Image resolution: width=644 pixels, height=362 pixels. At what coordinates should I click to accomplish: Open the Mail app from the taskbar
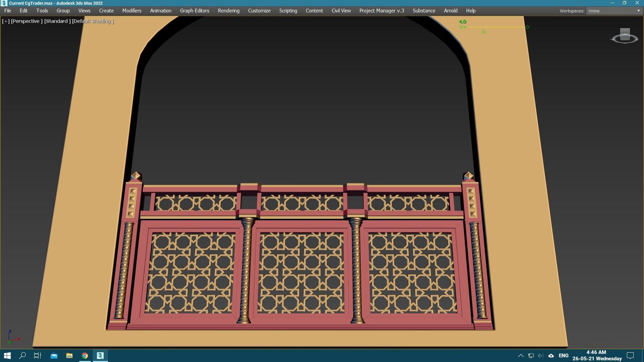54,356
